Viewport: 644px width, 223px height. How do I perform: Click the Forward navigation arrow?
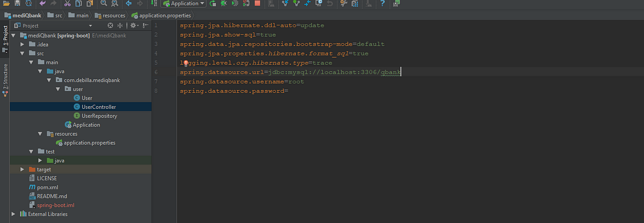pyautogui.click(x=140, y=4)
